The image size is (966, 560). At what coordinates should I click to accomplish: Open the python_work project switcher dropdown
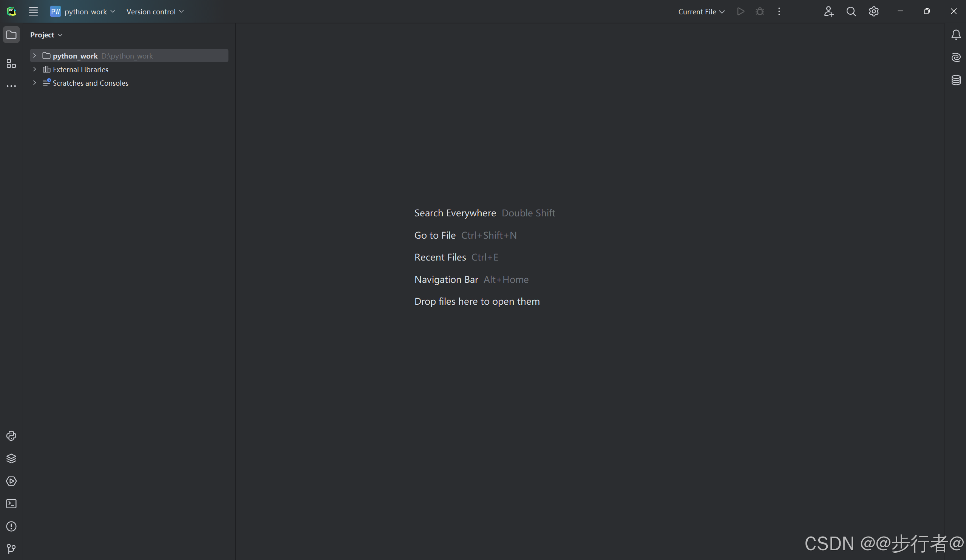[82, 11]
